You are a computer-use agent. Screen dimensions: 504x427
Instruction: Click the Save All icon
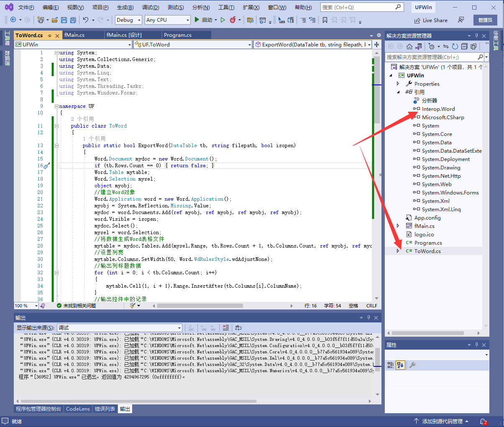point(73,20)
